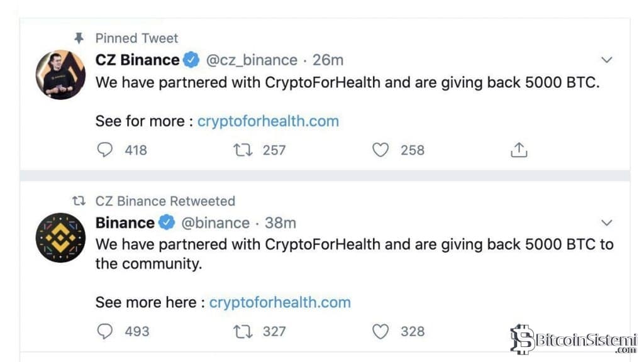The image size is (644, 362).
Task: Open CZ Binance profile picture
Action: (x=60, y=75)
